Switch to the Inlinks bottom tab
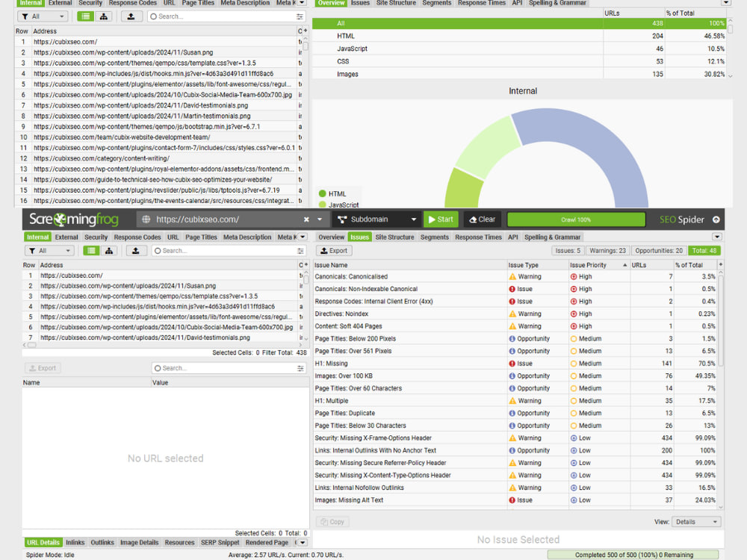Screen dimensions: 747x560 click(75, 542)
